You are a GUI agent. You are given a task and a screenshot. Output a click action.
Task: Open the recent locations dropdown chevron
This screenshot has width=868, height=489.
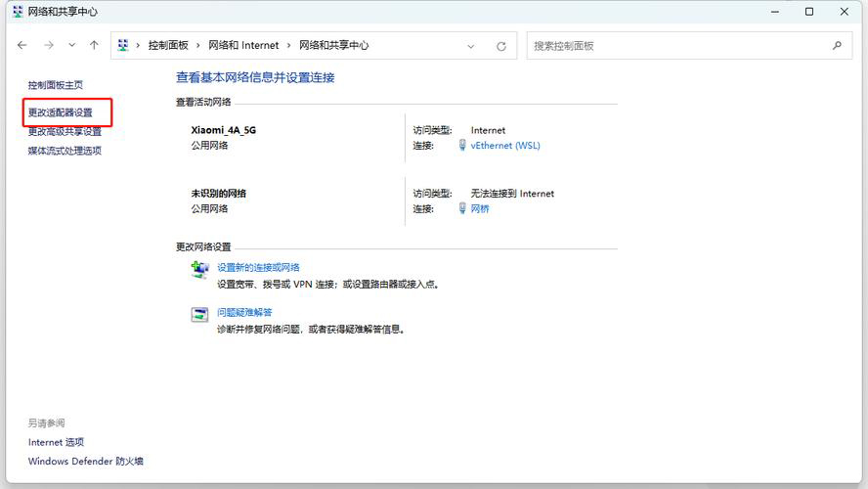point(71,45)
